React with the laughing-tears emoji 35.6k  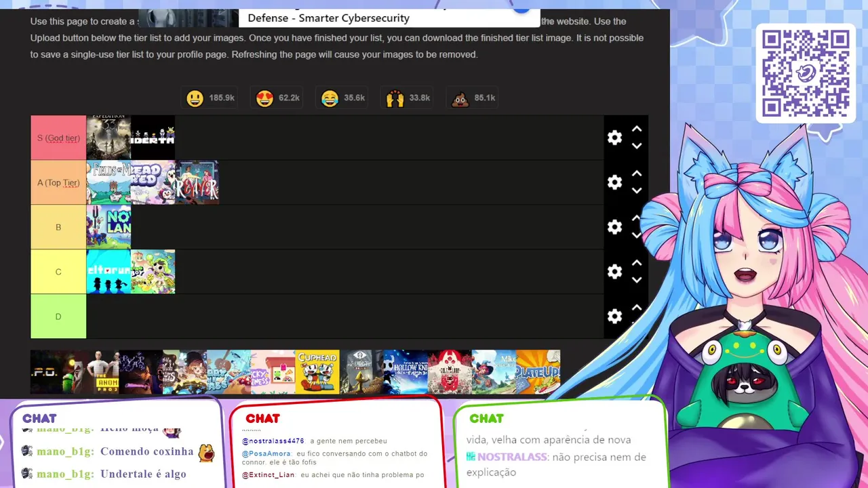[x=342, y=98]
